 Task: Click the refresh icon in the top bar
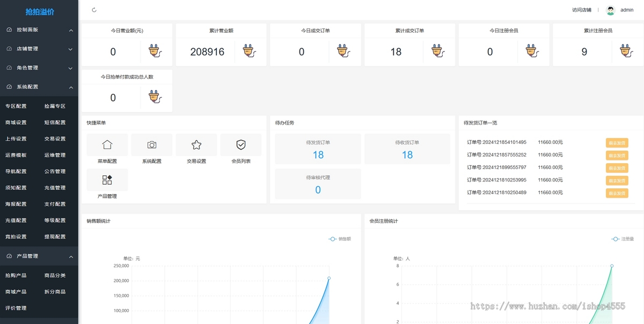(x=94, y=10)
